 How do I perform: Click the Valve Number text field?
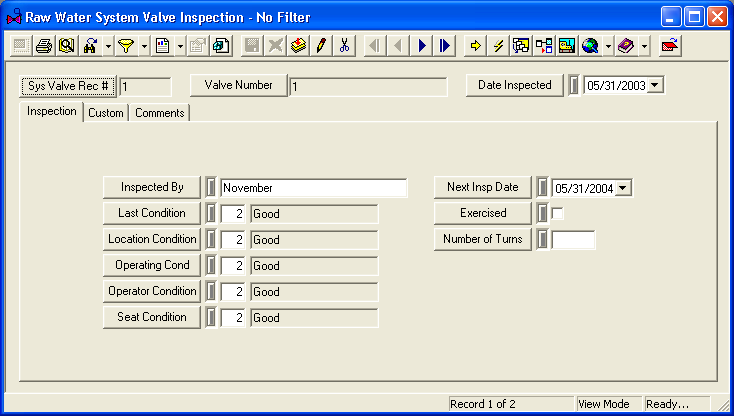click(368, 87)
